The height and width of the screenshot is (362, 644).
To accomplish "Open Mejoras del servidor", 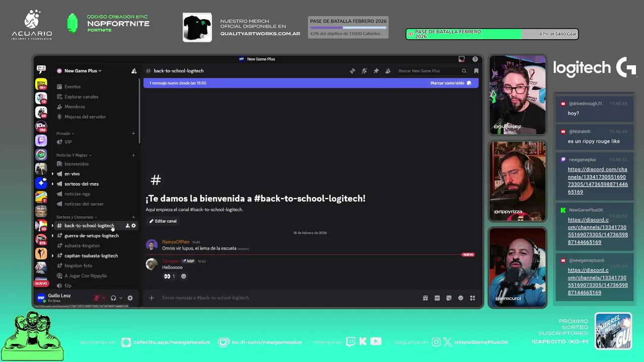I will coord(96,117).
